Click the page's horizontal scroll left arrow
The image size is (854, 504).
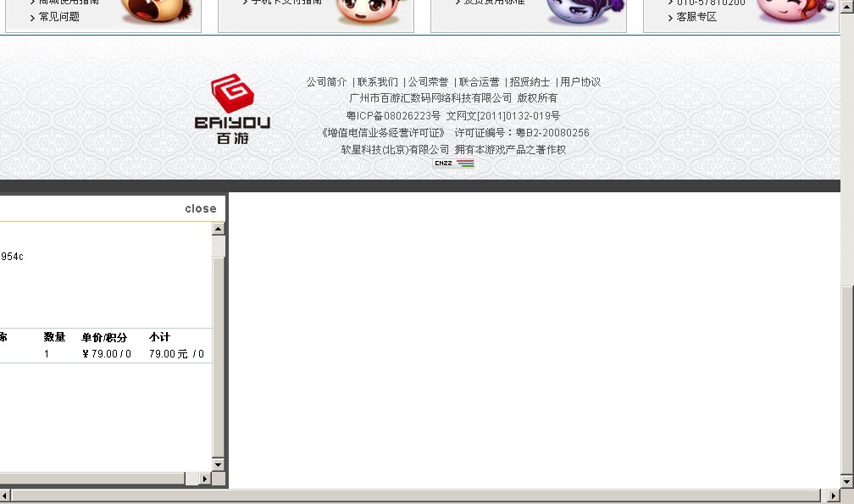tap(6, 496)
